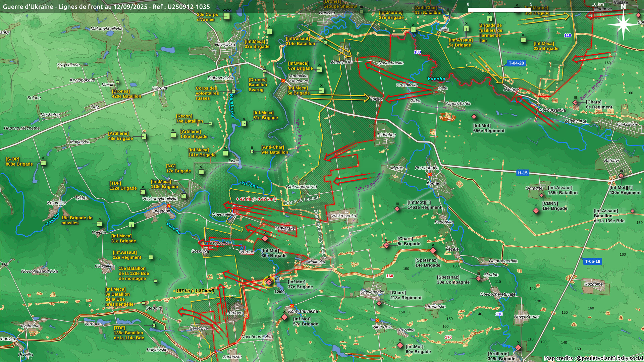The width and height of the screenshot is (644, 362).
Task: Click the 808e Brigade green unit square
Action: 43,163
